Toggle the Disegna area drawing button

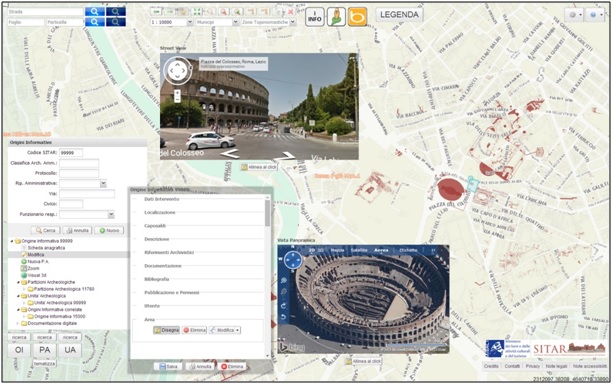click(166, 330)
